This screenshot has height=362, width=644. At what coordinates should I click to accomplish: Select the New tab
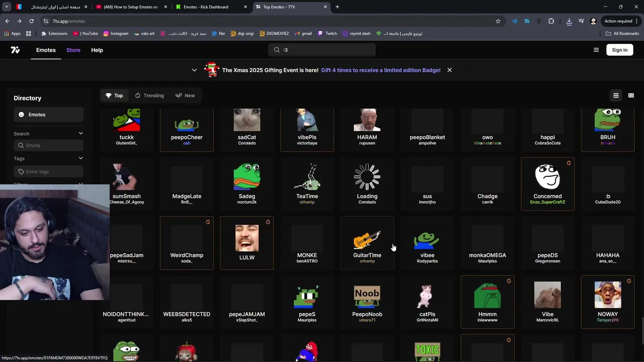click(185, 96)
